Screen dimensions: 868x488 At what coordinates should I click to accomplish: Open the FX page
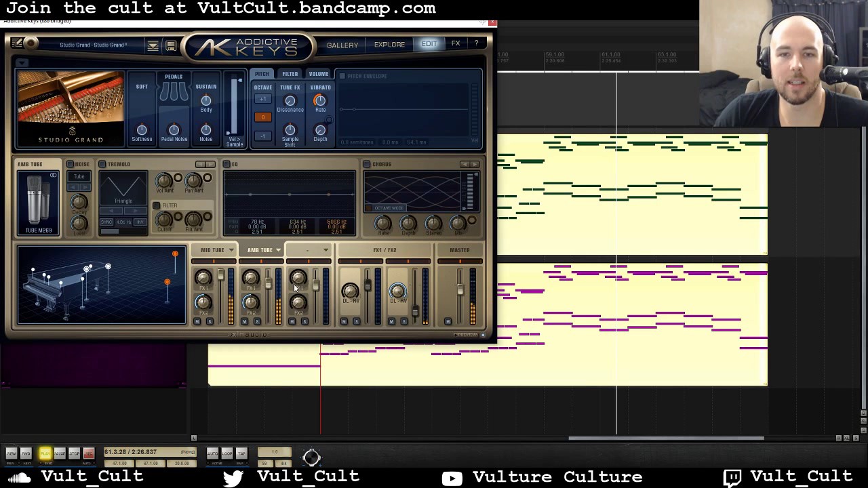456,43
